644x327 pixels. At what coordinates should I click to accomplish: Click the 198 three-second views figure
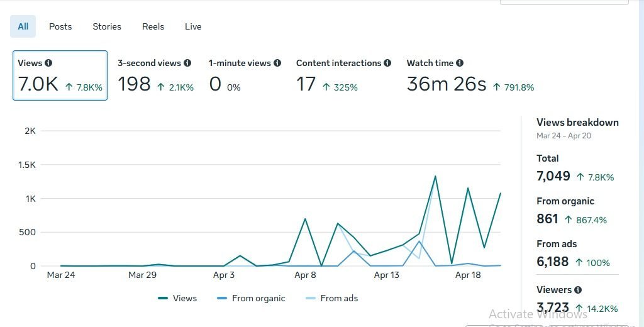(x=134, y=84)
